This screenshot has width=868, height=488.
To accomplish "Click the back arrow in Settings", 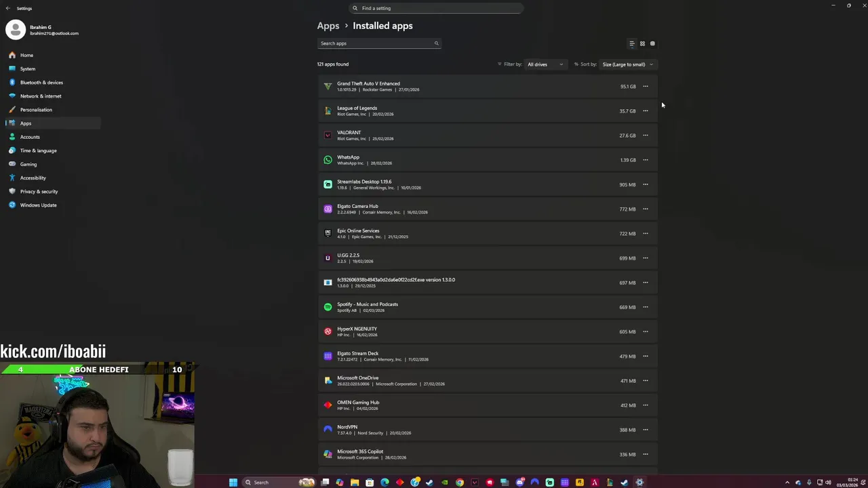I will pyautogui.click(x=7, y=8).
